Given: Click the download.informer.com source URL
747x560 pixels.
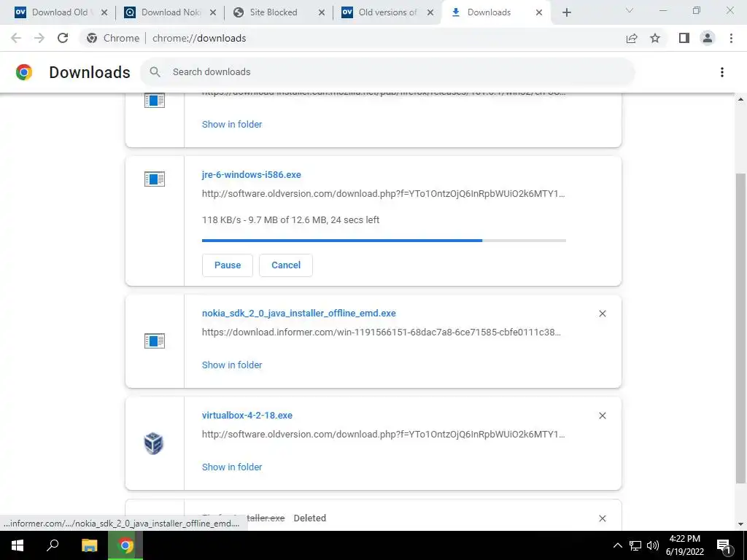Looking at the screenshot, I should (382, 332).
